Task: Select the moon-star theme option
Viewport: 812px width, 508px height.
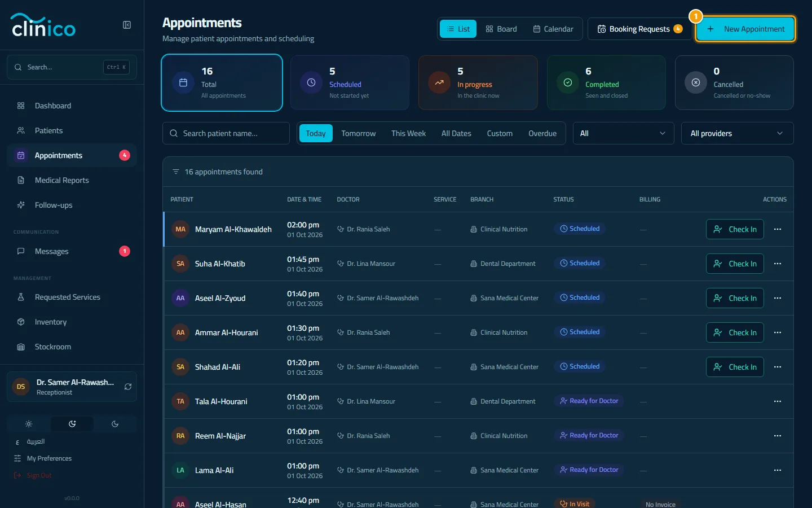Action: (x=72, y=424)
